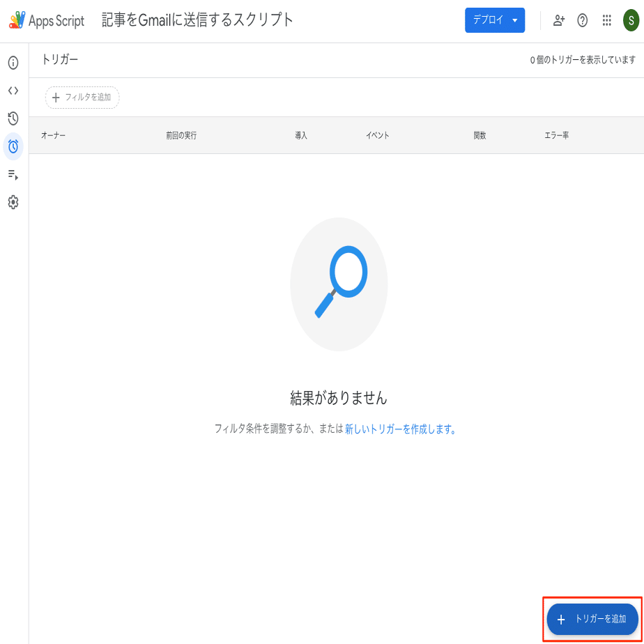Open the project history clock icon
The height and width of the screenshot is (644, 644).
pos(13,118)
